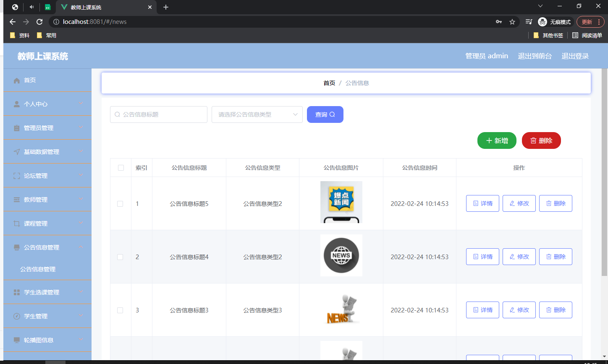Open the 请选择公告信息类型 dropdown
608x364 pixels.
click(x=257, y=114)
